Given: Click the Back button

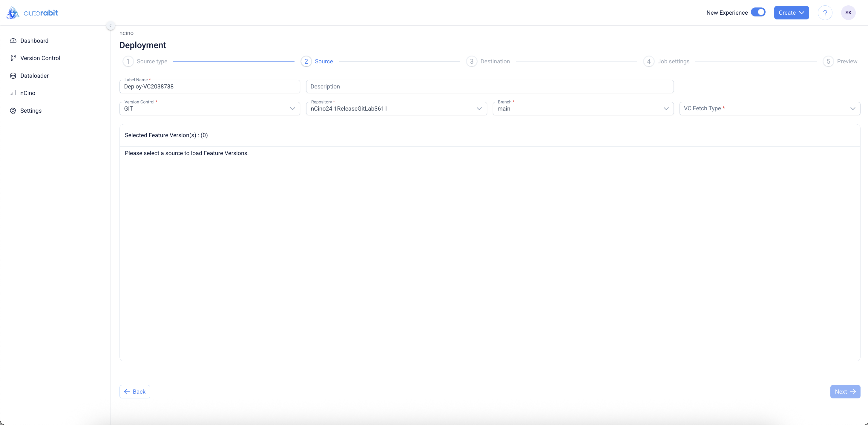Looking at the screenshot, I should pos(135,392).
